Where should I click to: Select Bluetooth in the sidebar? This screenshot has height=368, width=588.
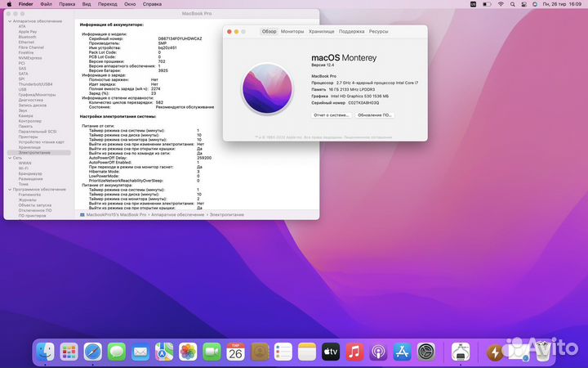pos(28,37)
